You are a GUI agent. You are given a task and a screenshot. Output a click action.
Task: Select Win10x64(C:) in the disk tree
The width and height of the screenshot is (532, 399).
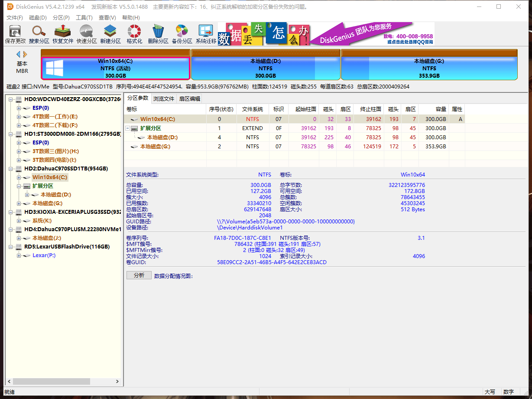click(x=50, y=177)
